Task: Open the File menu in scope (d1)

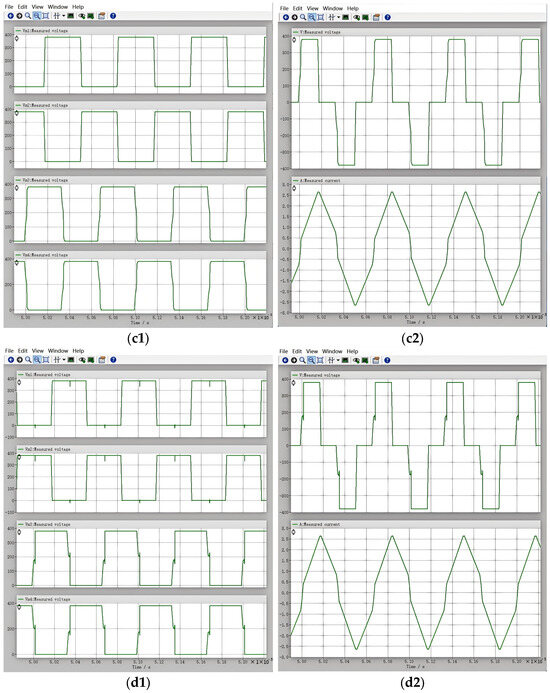Action: pyautogui.click(x=9, y=351)
